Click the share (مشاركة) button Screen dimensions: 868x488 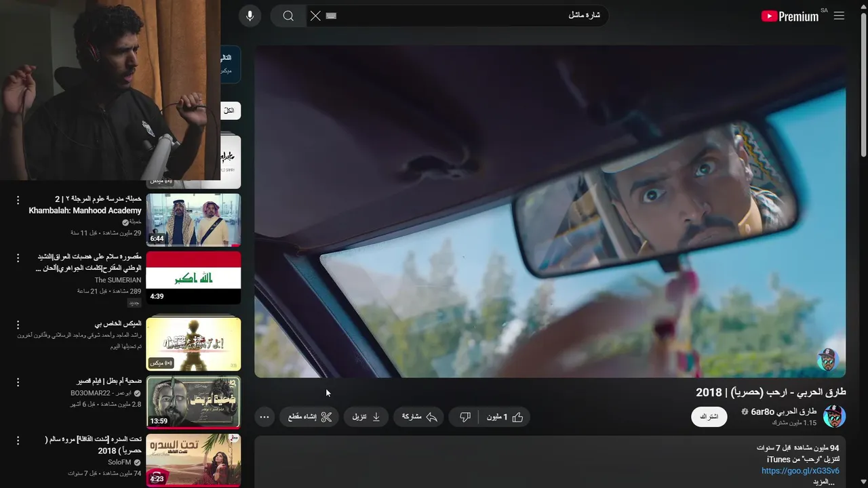[x=419, y=417]
